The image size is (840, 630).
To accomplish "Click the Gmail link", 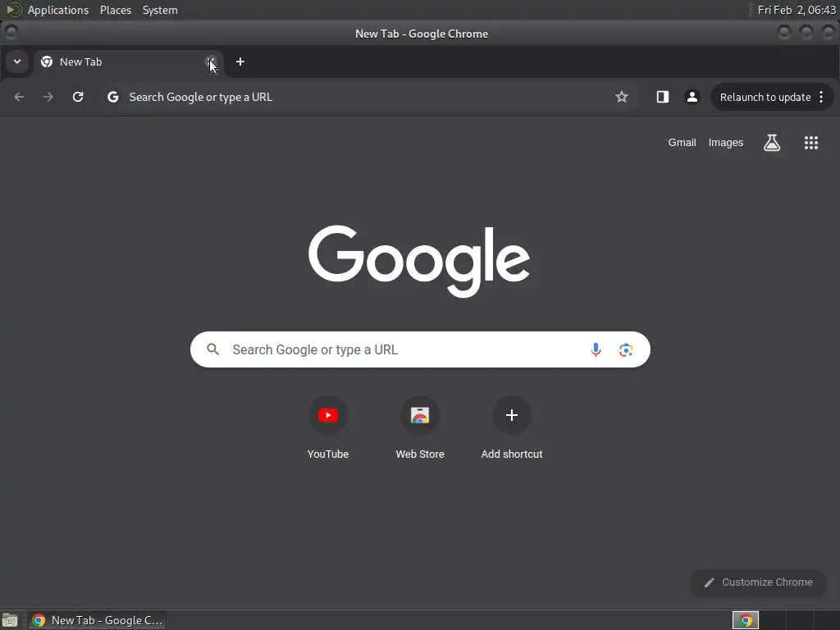I will click(682, 143).
